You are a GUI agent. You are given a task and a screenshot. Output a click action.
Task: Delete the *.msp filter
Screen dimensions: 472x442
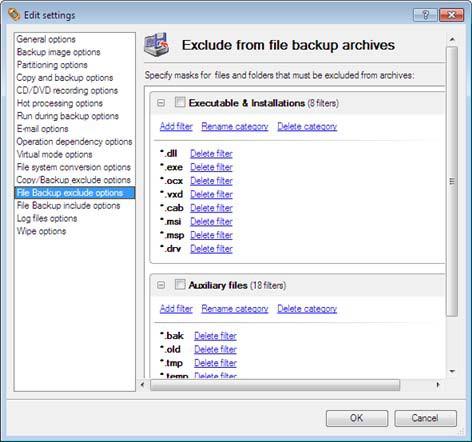(211, 235)
